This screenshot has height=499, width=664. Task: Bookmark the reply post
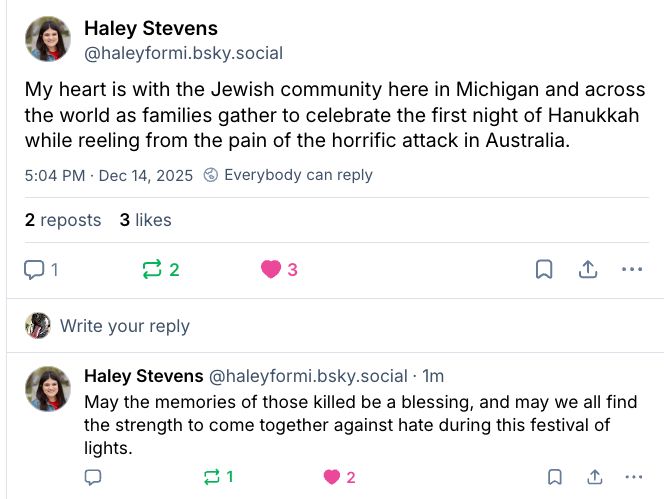555,477
